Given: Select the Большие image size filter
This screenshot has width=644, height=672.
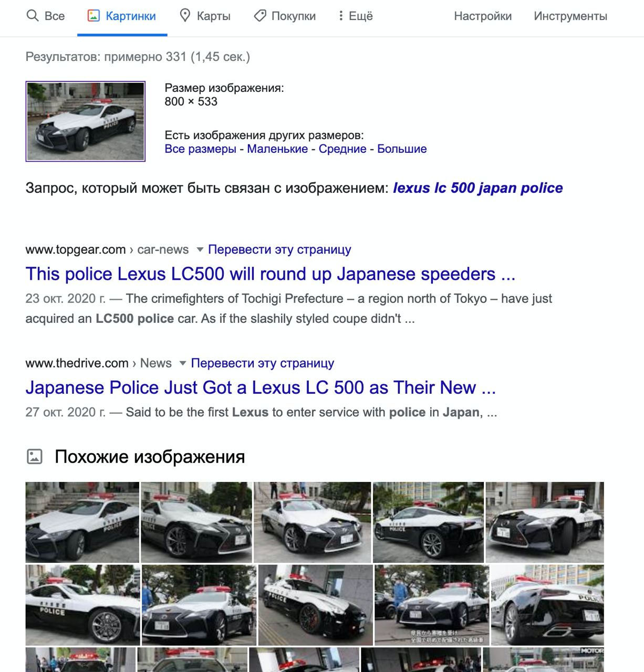Looking at the screenshot, I should [x=402, y=149].
